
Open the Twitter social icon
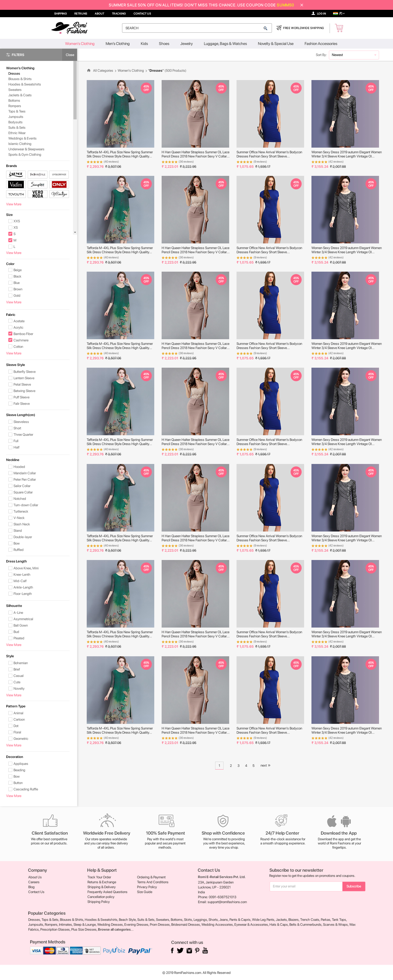(x=180, y=950)
